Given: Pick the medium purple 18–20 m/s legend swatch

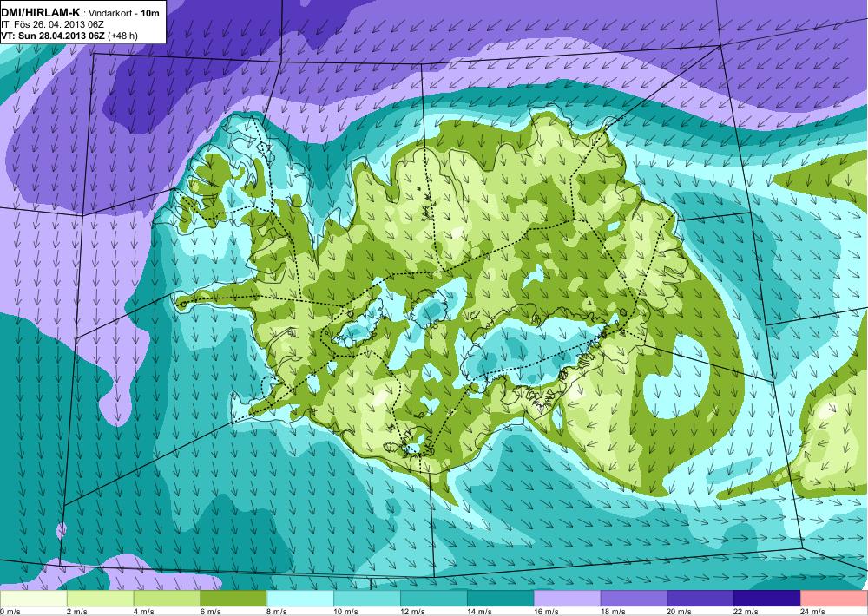Looking at the screenshot, I should [x=634, y=599].
